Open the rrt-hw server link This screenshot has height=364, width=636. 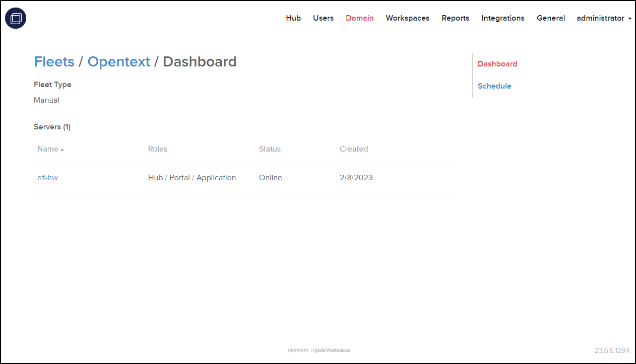coord(47,178)
